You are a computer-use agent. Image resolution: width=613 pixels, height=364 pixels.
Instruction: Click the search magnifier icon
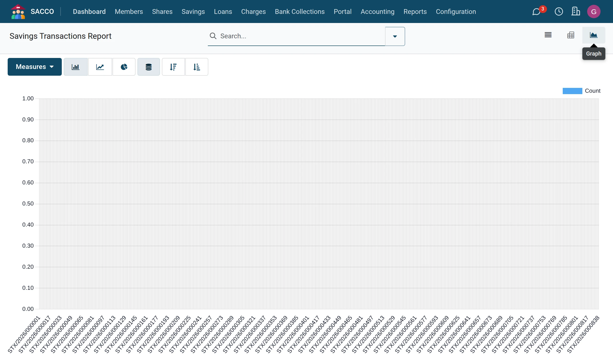coord(213,36)
